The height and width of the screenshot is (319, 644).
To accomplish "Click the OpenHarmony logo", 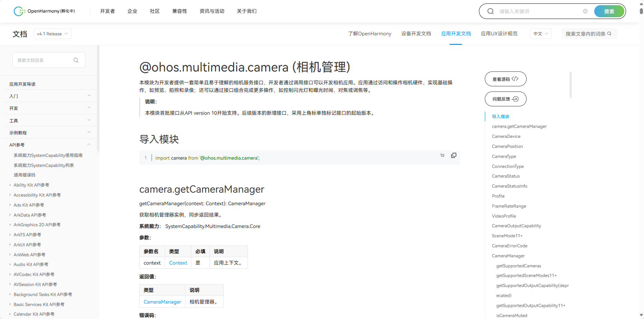I will click(44, 11).
